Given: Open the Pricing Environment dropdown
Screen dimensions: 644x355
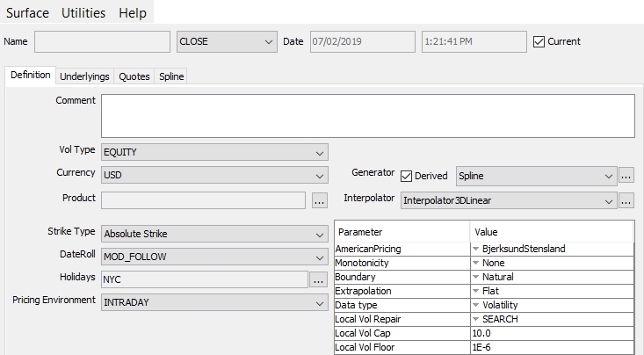Looking at the screenshot, I should [x=214, y=302].
